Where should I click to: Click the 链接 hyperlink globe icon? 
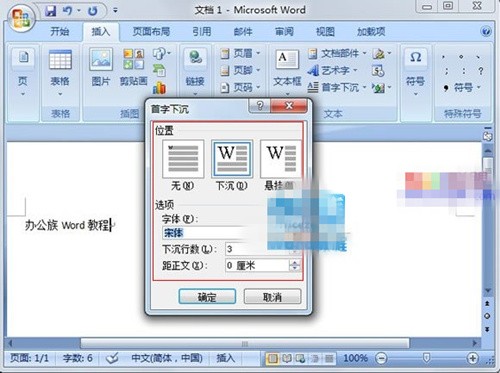195,58
